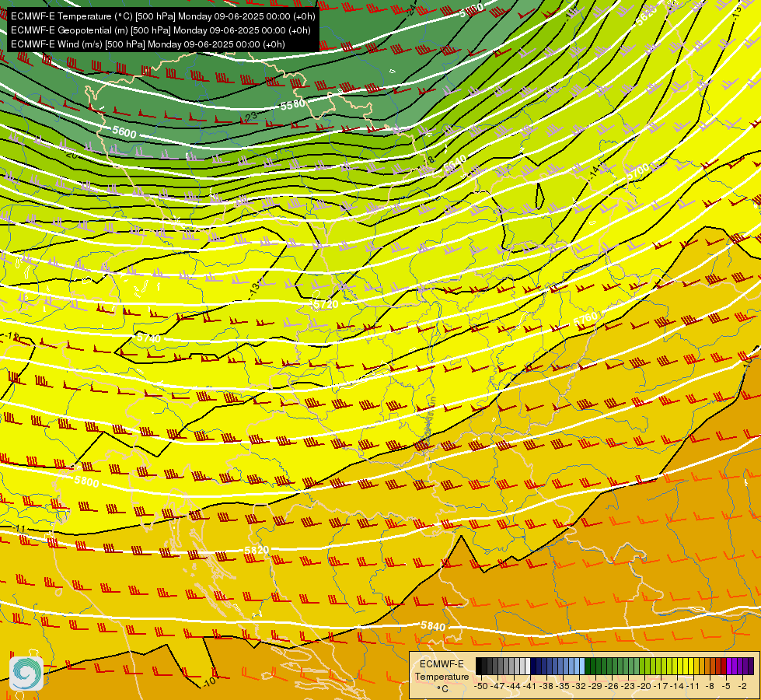This screenshot has width=761, height=700.
Task: Click the -29 tick label in the legend
Action: click(x=596, y=686)
